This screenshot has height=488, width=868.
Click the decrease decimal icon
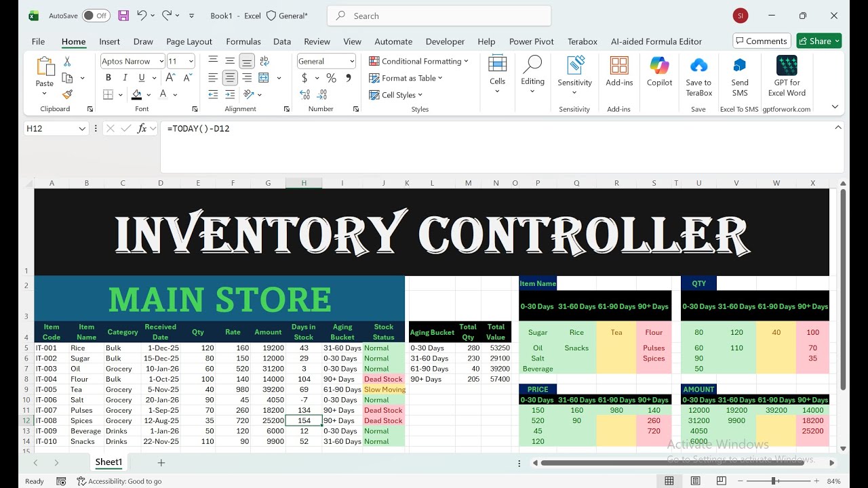323,95
